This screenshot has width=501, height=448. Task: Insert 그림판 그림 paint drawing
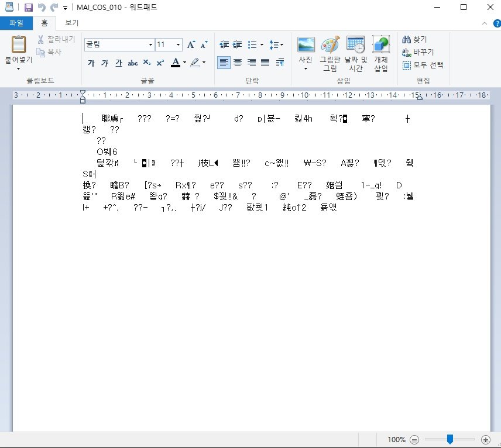330,54
